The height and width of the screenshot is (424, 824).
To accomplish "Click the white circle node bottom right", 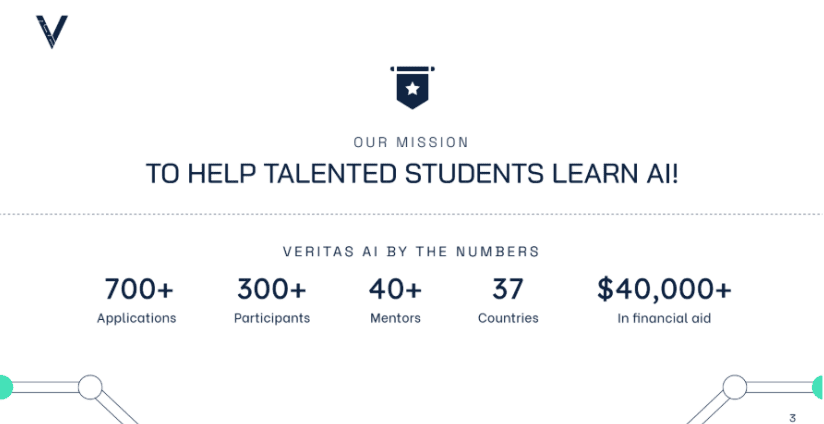I will coord(735,387).
